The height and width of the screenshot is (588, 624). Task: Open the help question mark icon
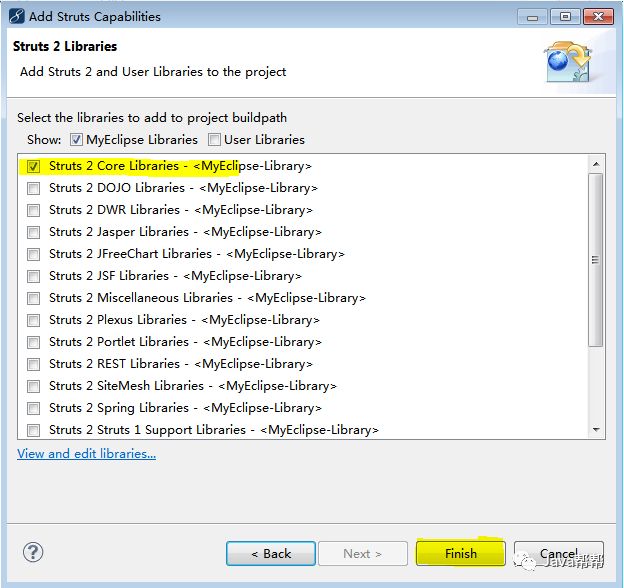(x=33, y=552)
